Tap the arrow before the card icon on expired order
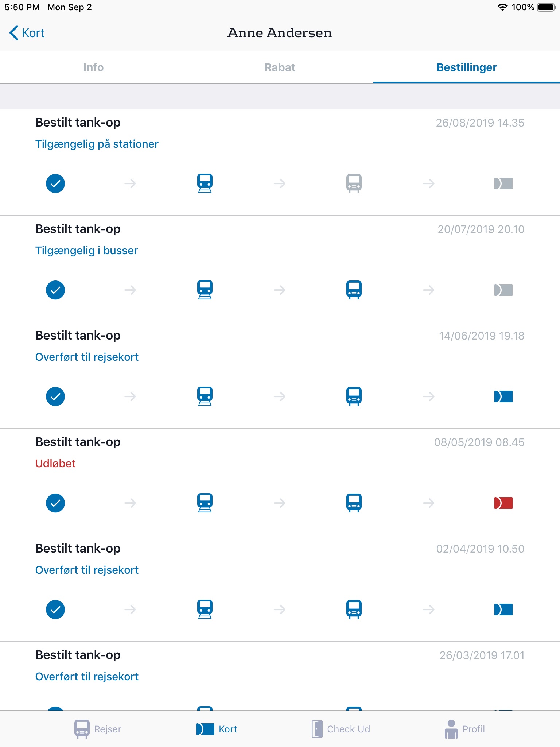The width and height of the screenshot is (560, 747). [x=429, y=503]
